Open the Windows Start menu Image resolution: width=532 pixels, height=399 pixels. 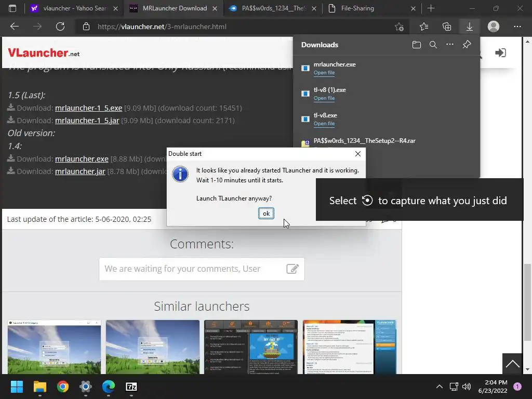coord(17,387)
